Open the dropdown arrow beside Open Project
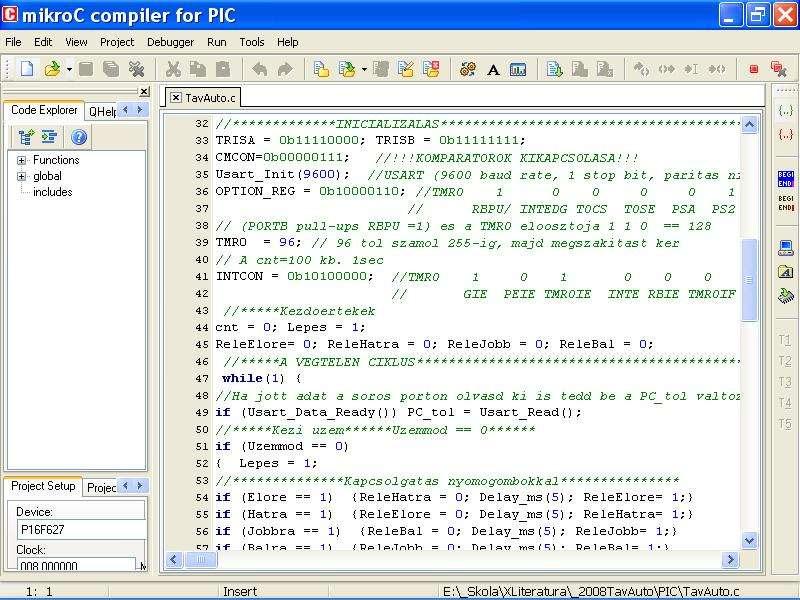The height and width of the screenshot is (600, 800). tap(364, 69)
